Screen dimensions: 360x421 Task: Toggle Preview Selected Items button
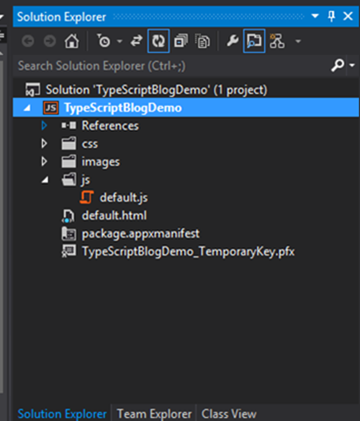254,41
